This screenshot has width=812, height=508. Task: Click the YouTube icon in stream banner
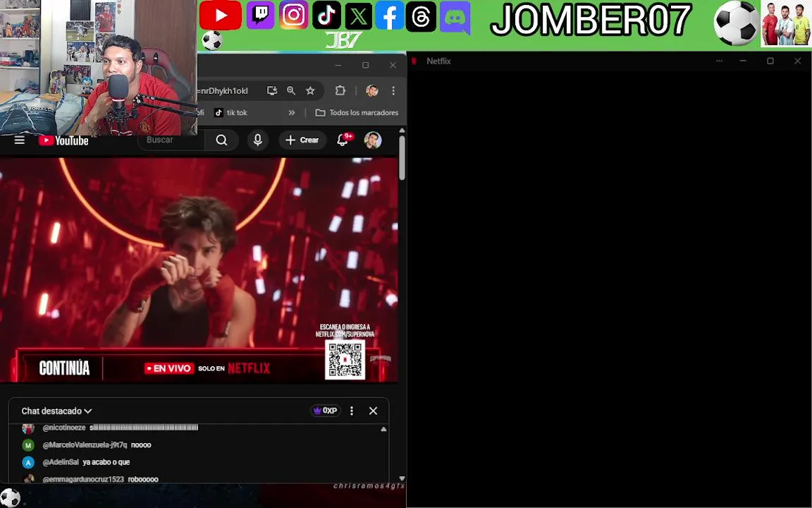click(x=220, y=16)
